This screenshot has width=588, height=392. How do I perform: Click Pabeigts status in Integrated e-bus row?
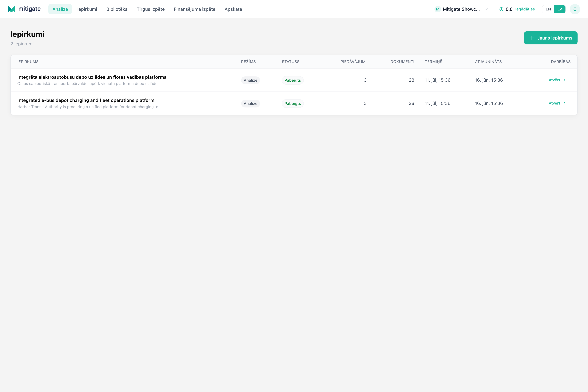point(293,104)
